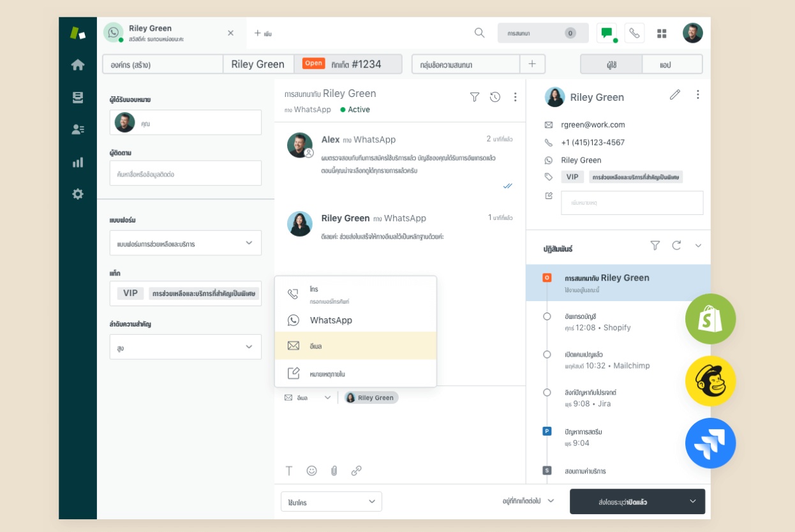Click the followers search input field
This screenshot has width=795, height=532.
click(x=186, y=174)
